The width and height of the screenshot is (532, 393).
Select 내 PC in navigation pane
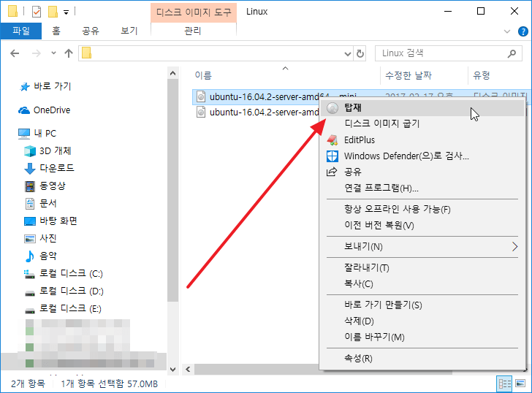[x=37, y=134]
